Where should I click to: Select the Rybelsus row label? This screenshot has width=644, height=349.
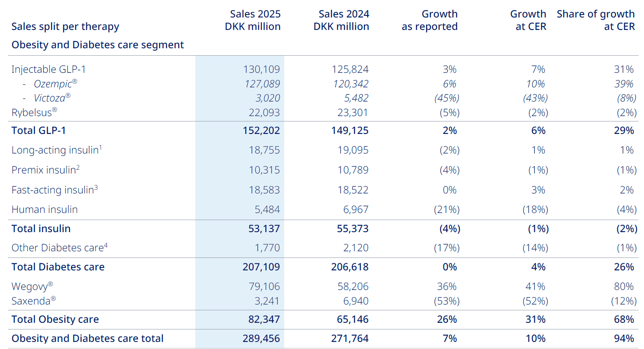tap(34, 112)
